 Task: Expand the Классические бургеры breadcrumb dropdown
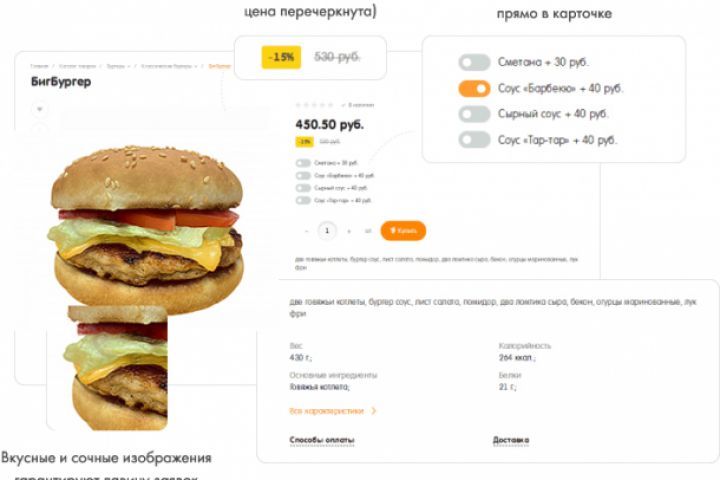click(x=196, y=66)
